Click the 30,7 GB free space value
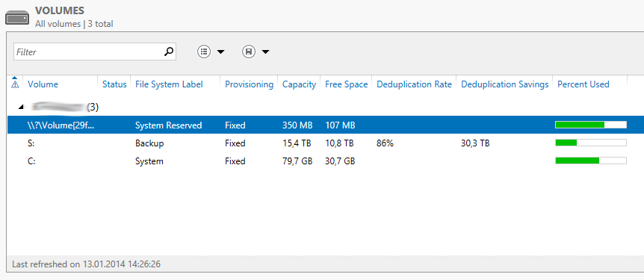The width and height of the screenshot is (644, 280). tap(340, 161)
